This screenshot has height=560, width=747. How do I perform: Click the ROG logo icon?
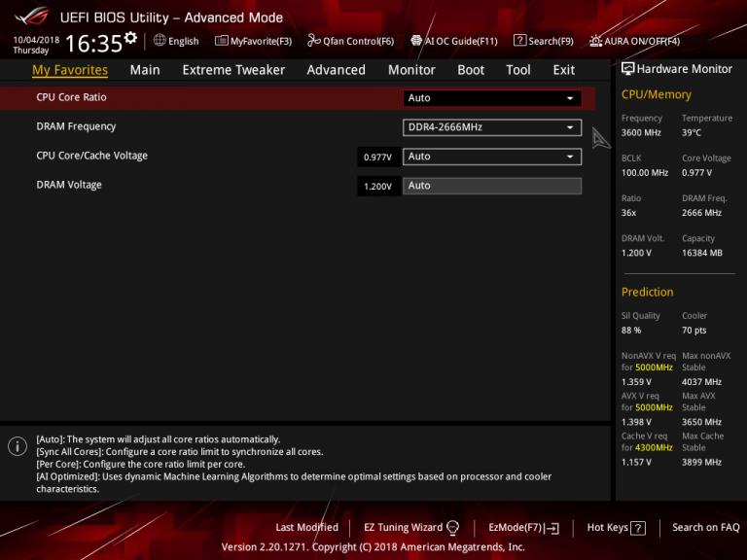32,17
